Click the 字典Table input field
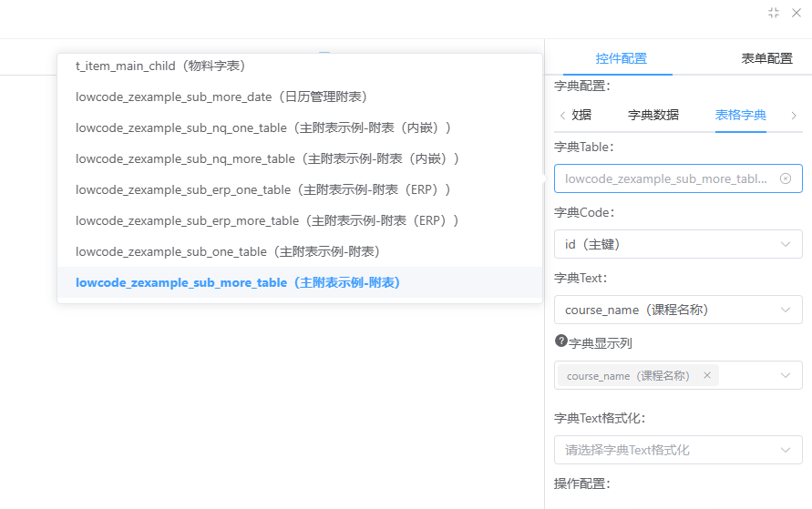Screen dimensions: 812x509 [665, 178]
